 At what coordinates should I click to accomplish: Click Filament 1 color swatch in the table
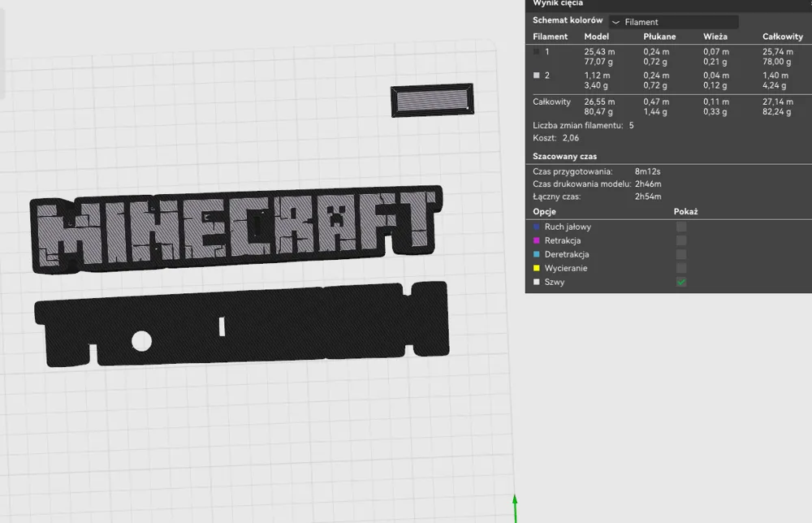pyautogui.click(x=538, y=50)
